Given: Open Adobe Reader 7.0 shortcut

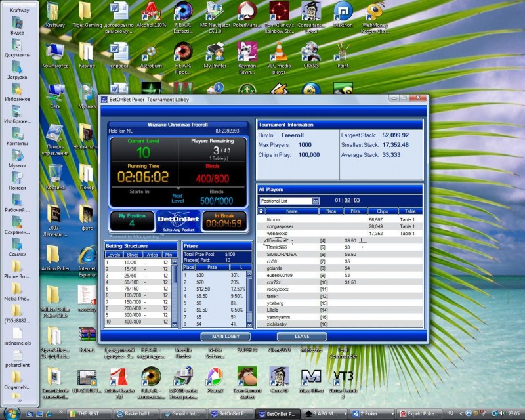Looking at the screenshot, I should point(119,383).
